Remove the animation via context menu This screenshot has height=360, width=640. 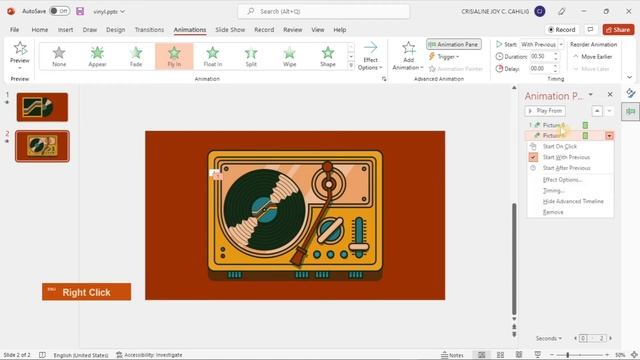click(x=553, y=212)
